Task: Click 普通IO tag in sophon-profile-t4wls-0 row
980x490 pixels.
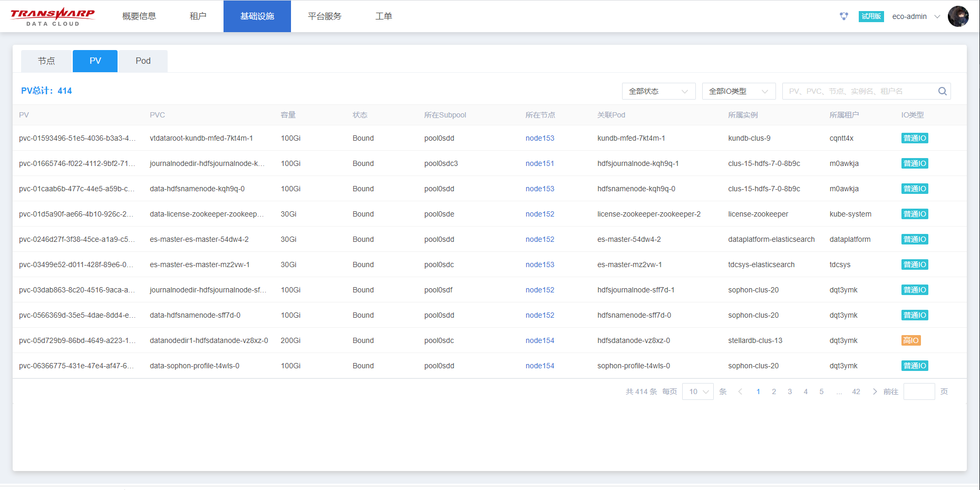Action: point(915,366)
